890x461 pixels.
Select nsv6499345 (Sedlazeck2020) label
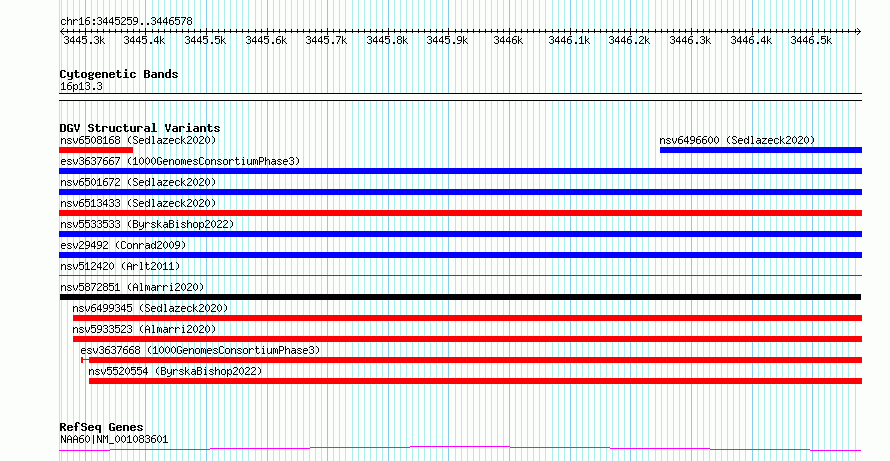click(x=150, y=308)
